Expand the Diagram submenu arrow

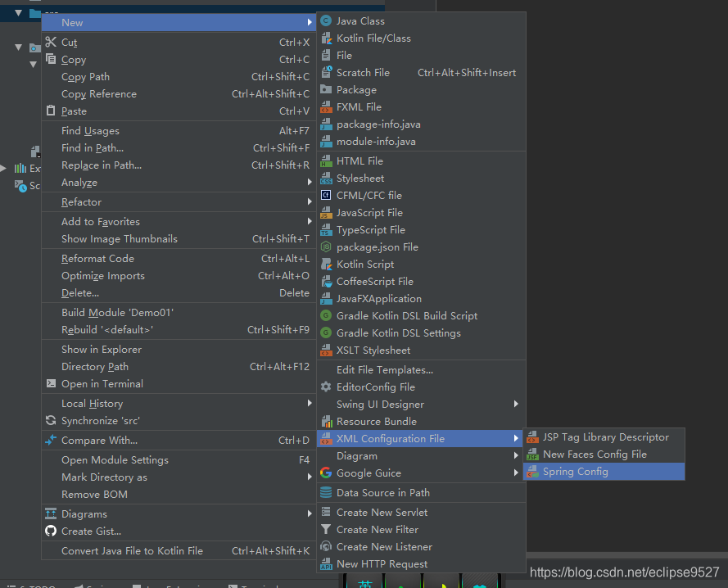point(516,455)
